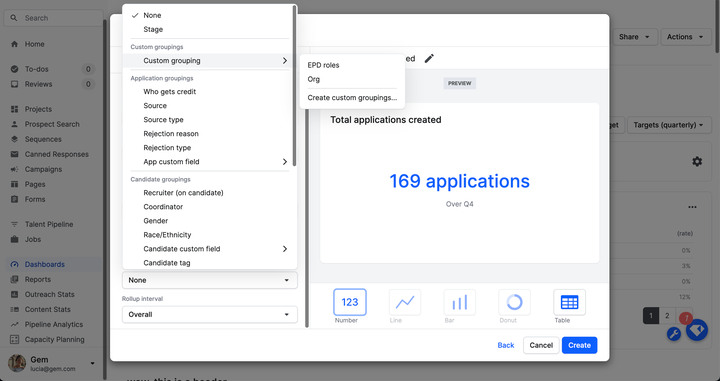The height and width of the screenshot is (381, 720).
Task: Click the pencil edit title icon
Action: pos(429,58)
